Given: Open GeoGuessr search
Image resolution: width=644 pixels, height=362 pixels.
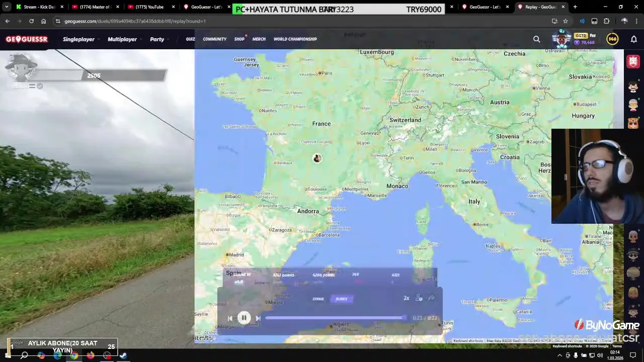Looking at the screenshot, I should (x=536, y=39).
